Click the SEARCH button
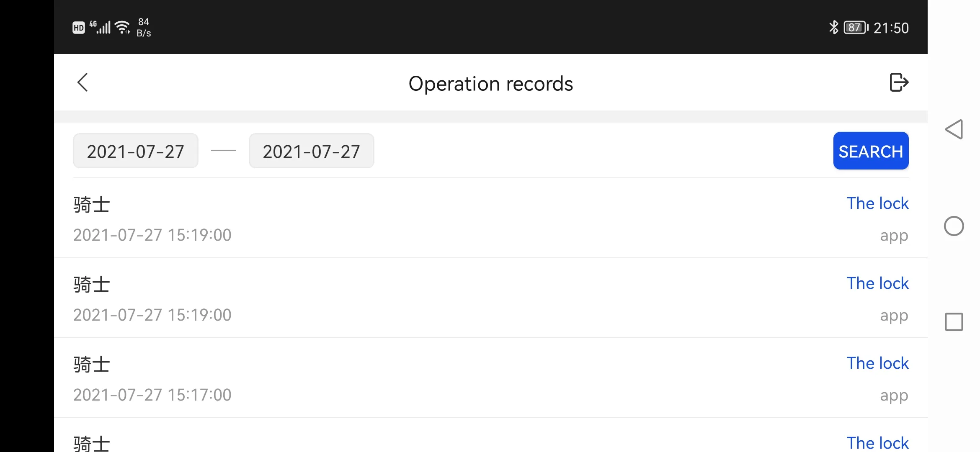Viewport: 980px width, 452px height. click(x=871, y=151)
